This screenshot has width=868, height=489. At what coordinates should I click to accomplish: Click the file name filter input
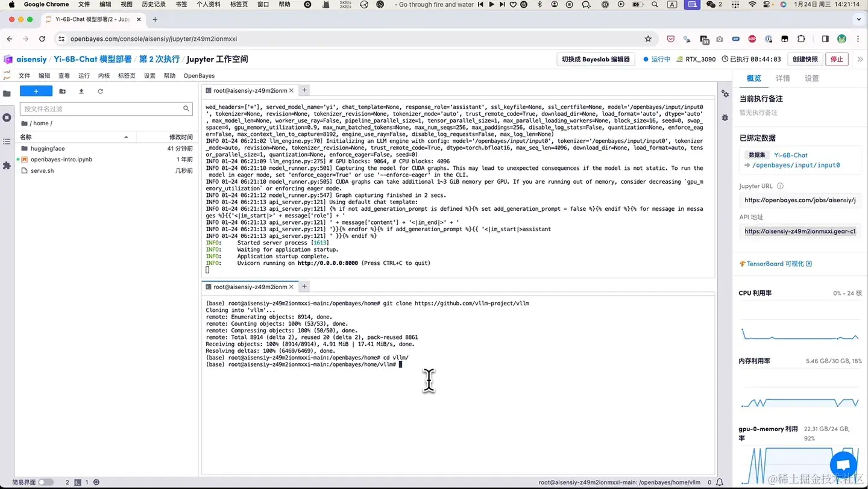107,109
